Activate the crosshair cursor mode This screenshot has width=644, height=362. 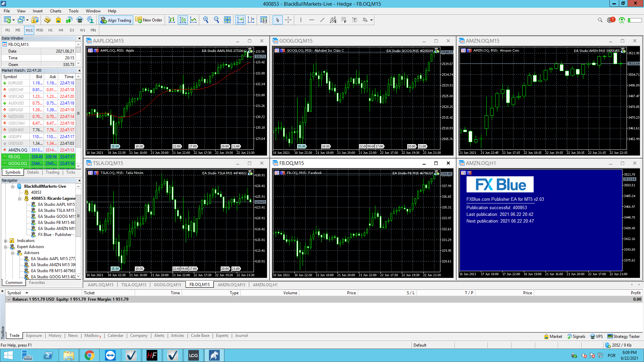pyautogui.click(x=288, y=20)
